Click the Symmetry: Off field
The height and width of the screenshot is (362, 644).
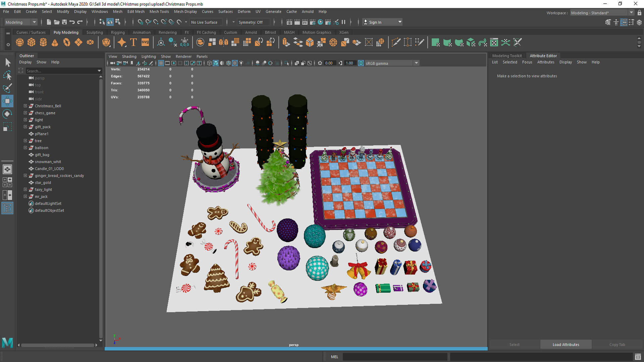(253, 22)
